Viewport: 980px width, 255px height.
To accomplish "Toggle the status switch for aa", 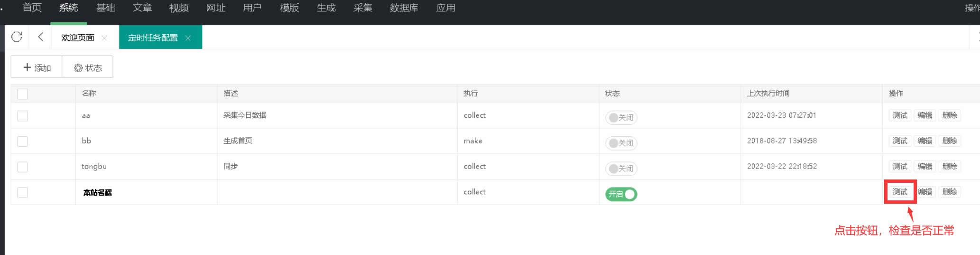I will (621, 117).
